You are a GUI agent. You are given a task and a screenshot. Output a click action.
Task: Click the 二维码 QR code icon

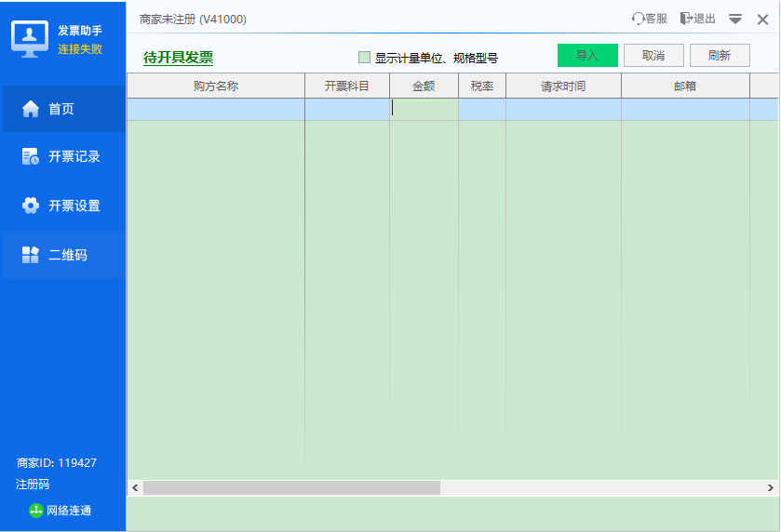(31, 254)
